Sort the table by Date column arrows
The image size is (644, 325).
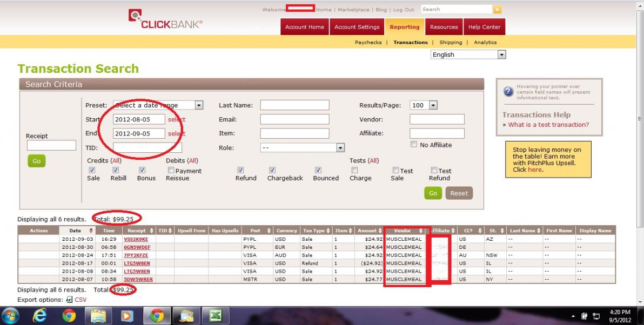pos(91,231)
